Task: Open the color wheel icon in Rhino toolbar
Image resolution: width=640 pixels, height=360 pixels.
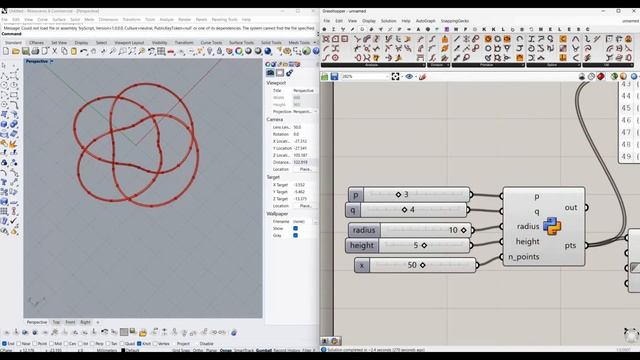Action: [x=239, y=51]
